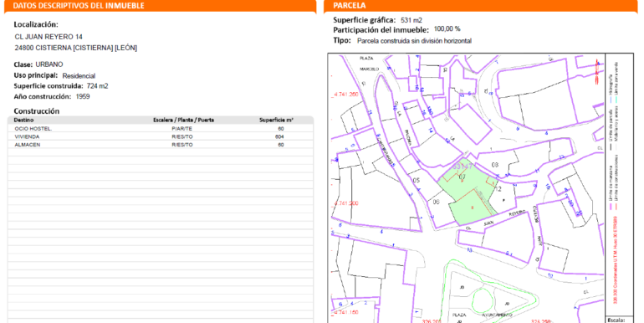
Task: Select the 'OCIO HOSTEL.' table row
Action: click(x=161, y=129)
